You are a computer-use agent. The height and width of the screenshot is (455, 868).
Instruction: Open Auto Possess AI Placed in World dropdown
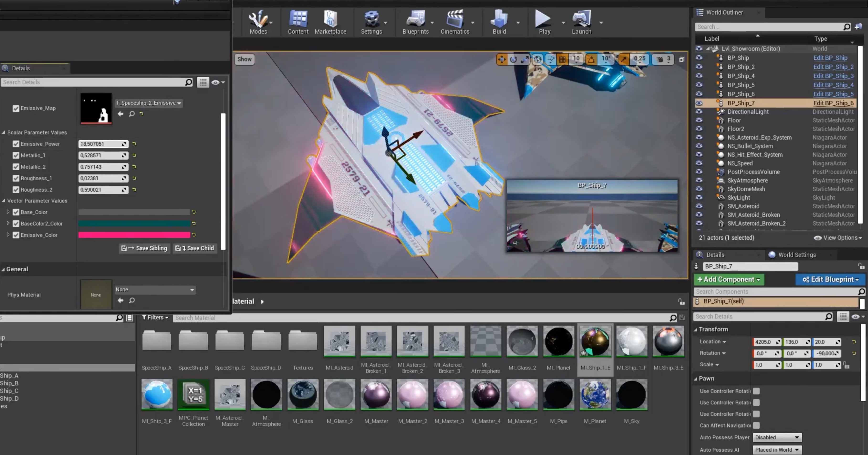777,450
